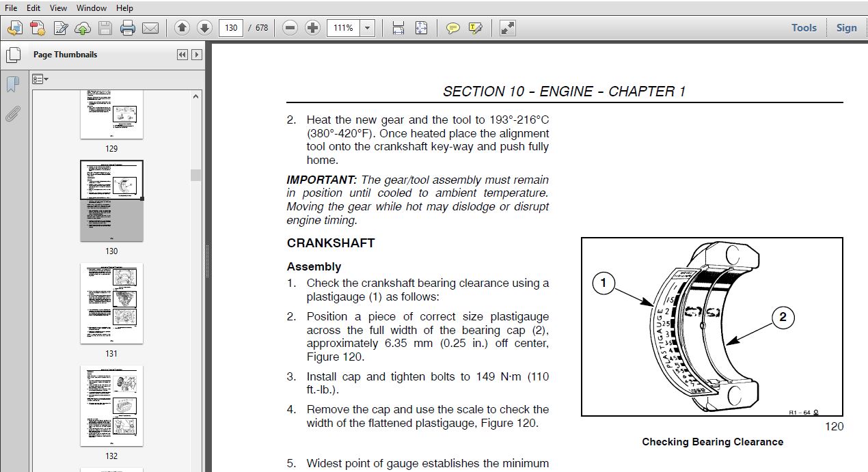Click the page number field showing 130
This screenshot has height=472, width=868.
click(x=231, y=28)
